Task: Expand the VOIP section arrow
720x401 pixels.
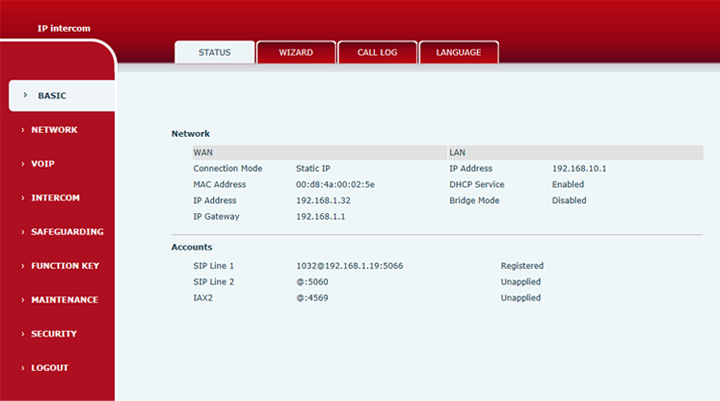Action: coord(22,164)
